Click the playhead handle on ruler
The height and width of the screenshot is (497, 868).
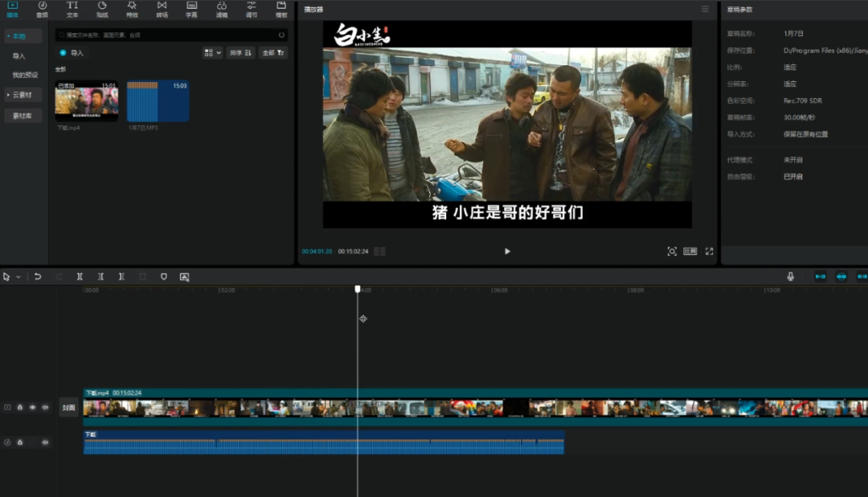tap(358, 290)
